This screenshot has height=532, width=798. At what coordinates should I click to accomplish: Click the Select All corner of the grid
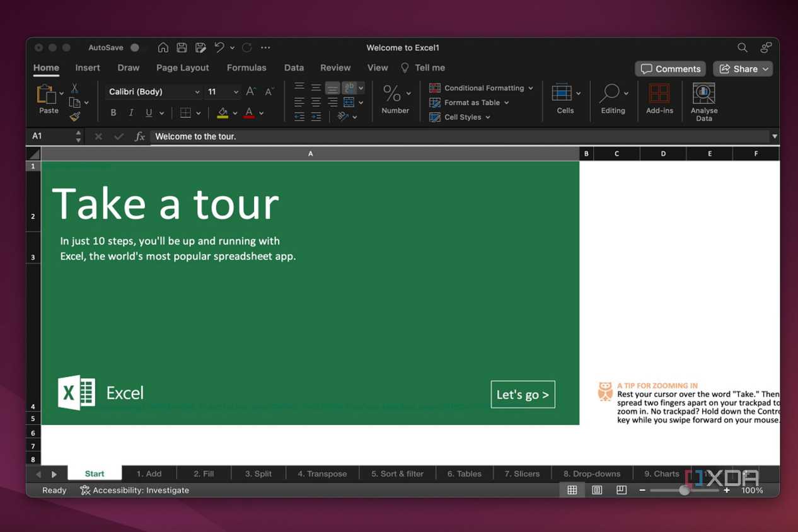33,154
